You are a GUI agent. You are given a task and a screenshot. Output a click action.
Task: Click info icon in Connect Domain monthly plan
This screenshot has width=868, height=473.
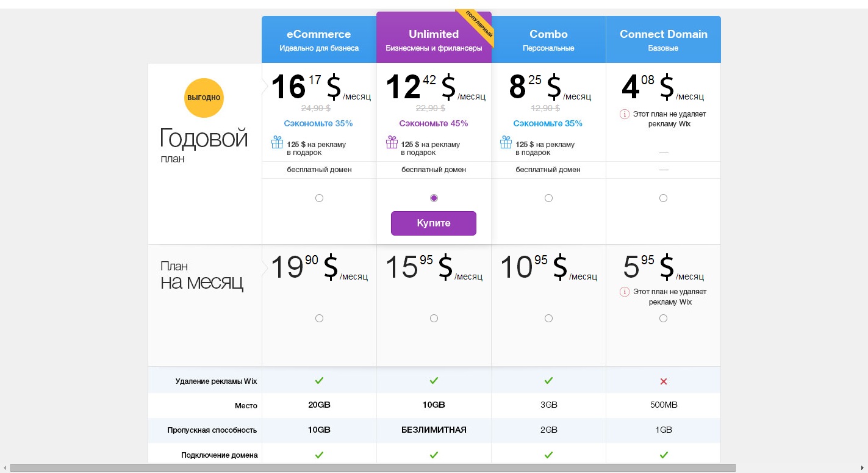(624, 292)
